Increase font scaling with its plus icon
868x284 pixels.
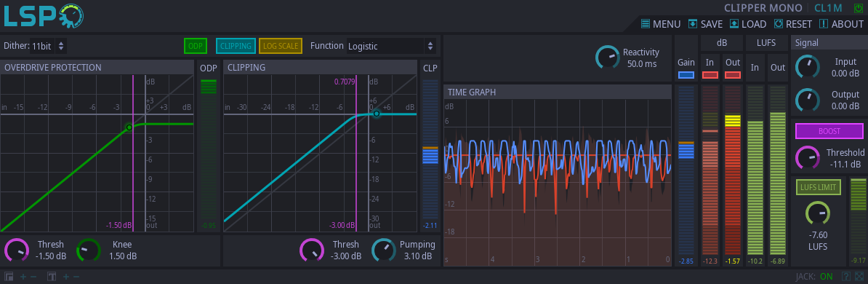(66, 276)
